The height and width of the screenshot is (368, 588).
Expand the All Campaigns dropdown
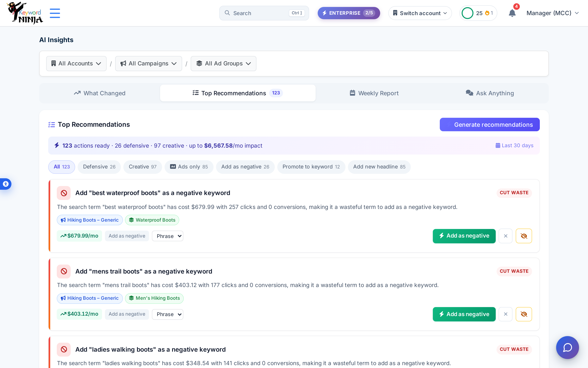coord(148,64)
